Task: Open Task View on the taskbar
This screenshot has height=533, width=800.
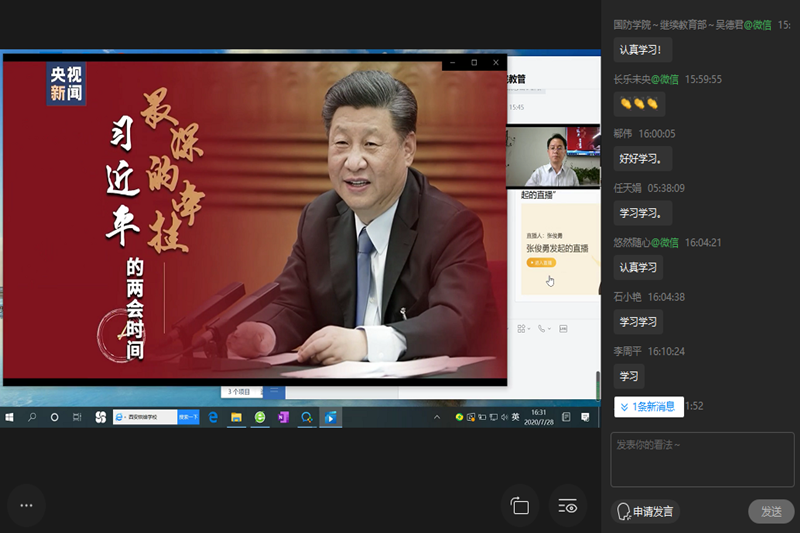Action: coord(77,417)
